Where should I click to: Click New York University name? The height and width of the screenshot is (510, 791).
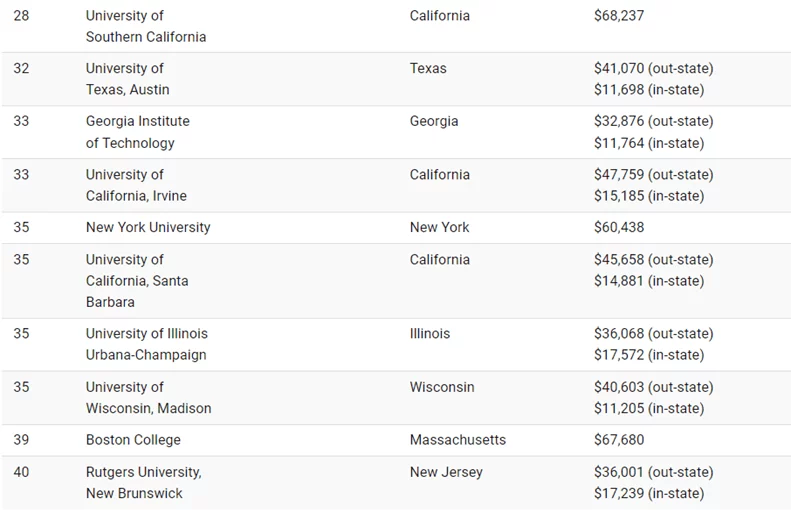click(x=148, y=228)
